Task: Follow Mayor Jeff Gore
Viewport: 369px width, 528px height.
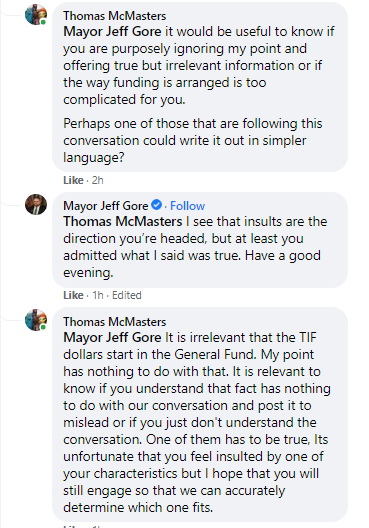Action: (187, 206)
